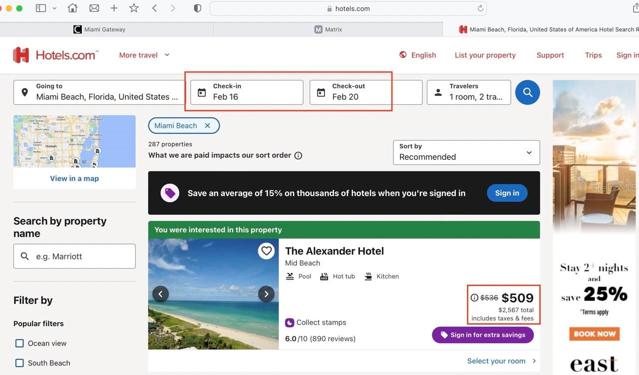Remove the Miami Beach filter chip

coord(207,126)
